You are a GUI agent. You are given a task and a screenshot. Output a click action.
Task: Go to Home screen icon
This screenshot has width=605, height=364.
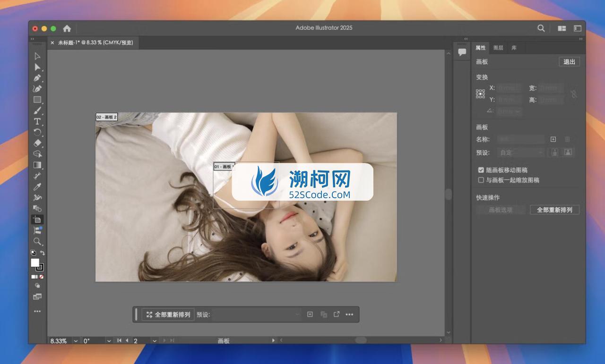pos(67,28)
